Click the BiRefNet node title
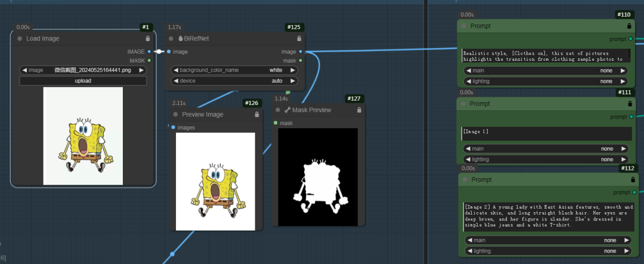The height and width of the screenshot is (264, 644). click(x=197, y=39)
